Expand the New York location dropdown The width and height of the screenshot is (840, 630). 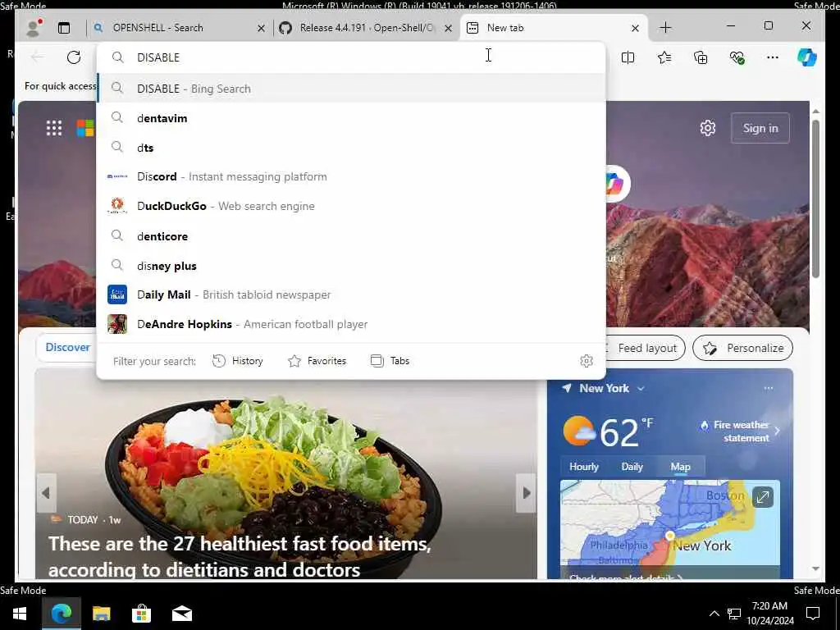coord(641,388)
